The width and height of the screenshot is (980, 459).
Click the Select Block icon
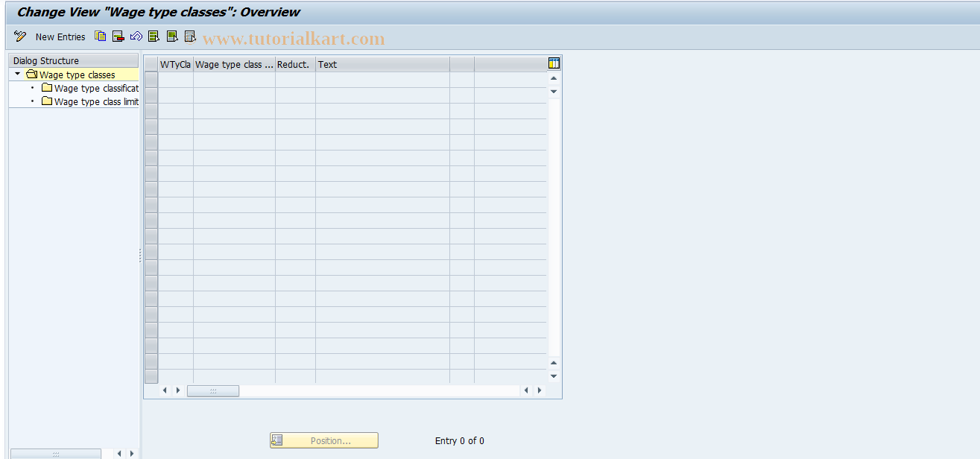click(x=172, y=36)
